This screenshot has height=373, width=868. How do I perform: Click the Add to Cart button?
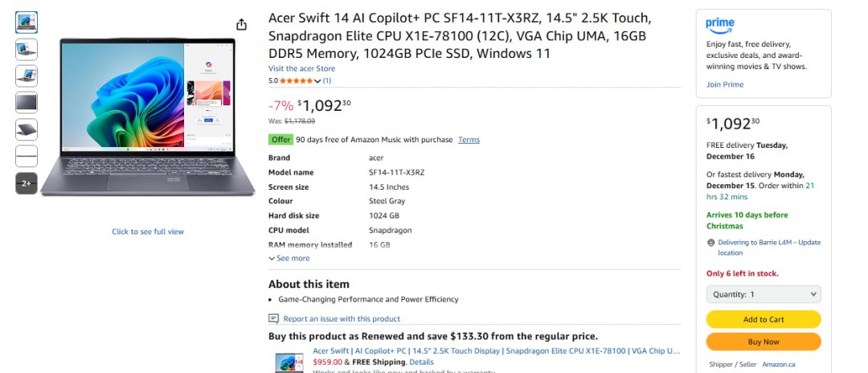(x=764, y=319)
